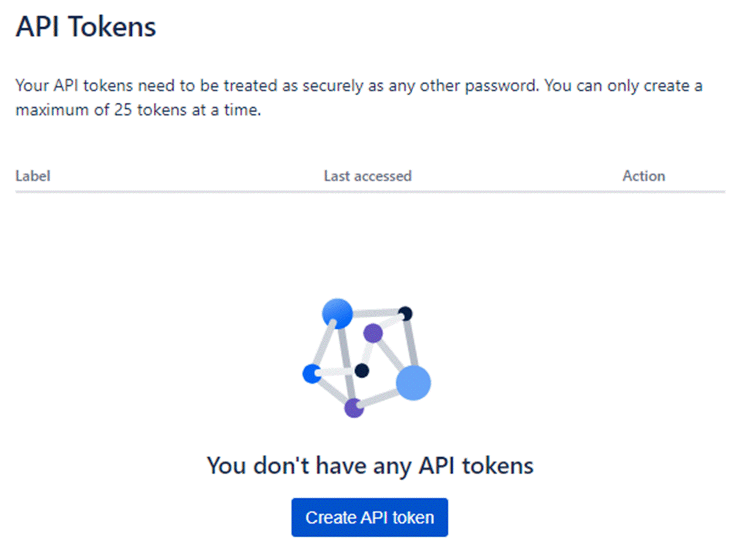This screenshot has width=747, height=560.
Task: Sort by the Label column header
Action: tap(33, 176)
